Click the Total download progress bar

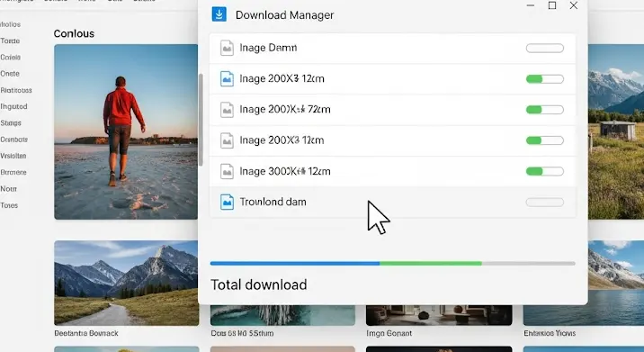click(393, 263)
